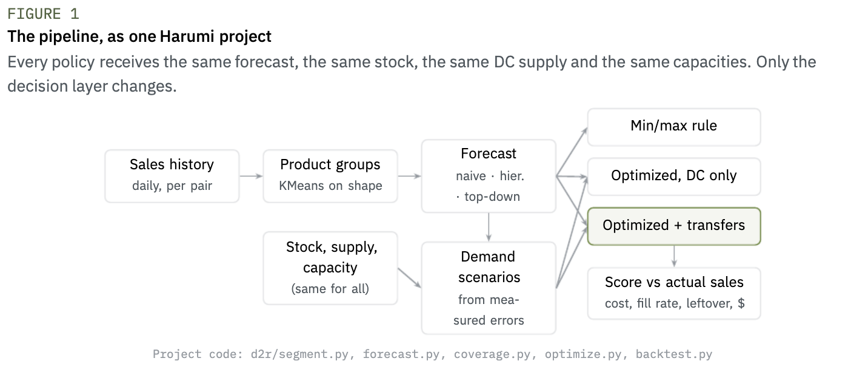This screenshot has width=868, height=375.
Task: Click down arrow from Forecast to Demand scenarios
Action: [489, 228]
